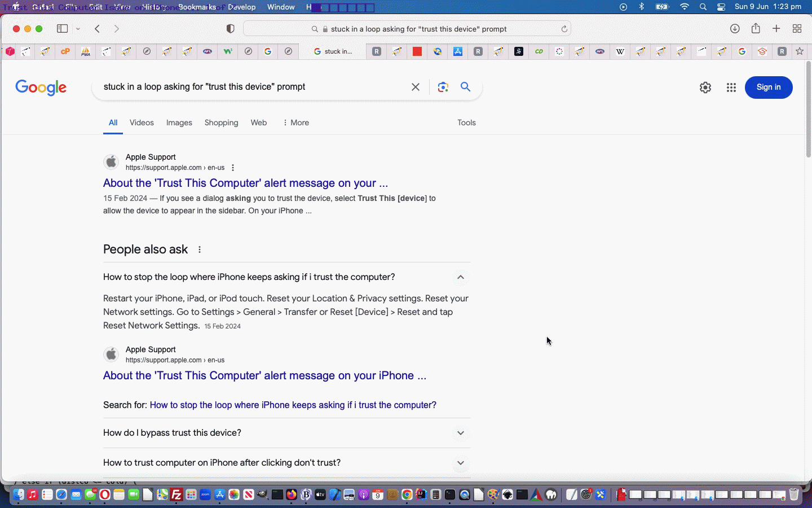Open People also ask options menu
The width and height of the screenshot is (812, 508).
[x=200, y=249]
